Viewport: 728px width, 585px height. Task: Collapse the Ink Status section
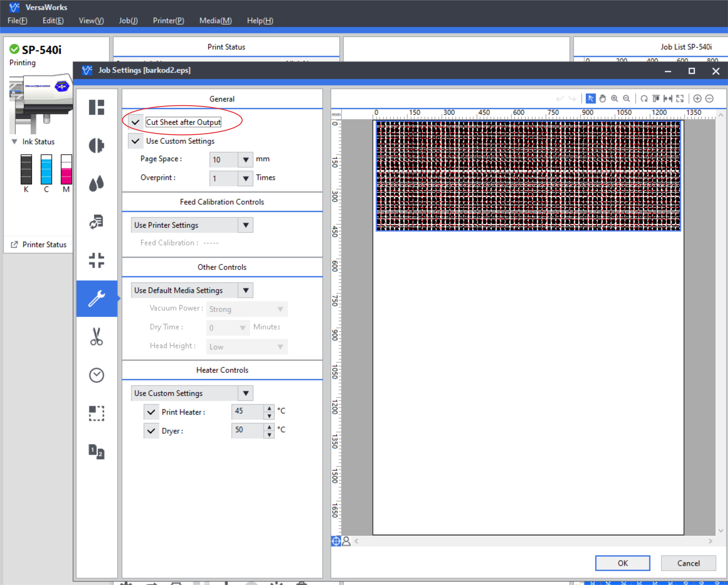click(14, 142)
